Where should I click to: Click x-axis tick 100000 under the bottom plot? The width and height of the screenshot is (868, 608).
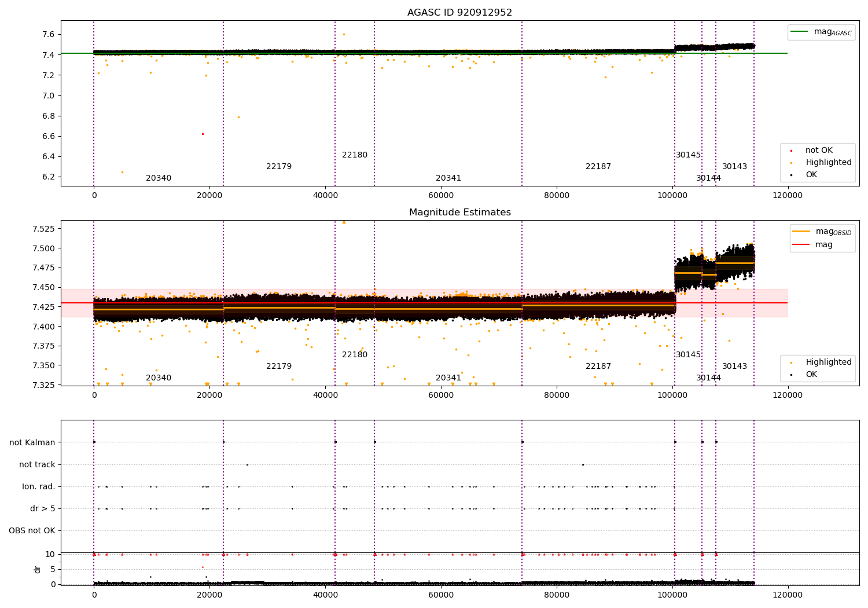[672, 595]
